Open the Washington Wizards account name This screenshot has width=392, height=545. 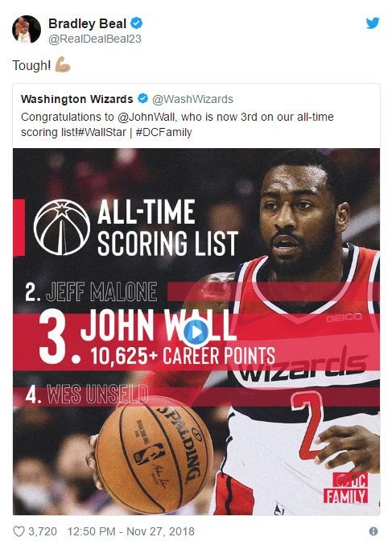coord(76,99)
